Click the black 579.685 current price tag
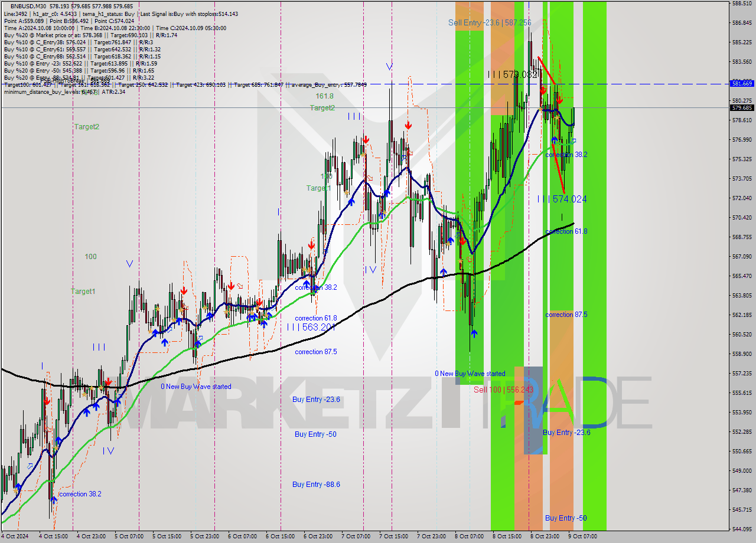 742,107
